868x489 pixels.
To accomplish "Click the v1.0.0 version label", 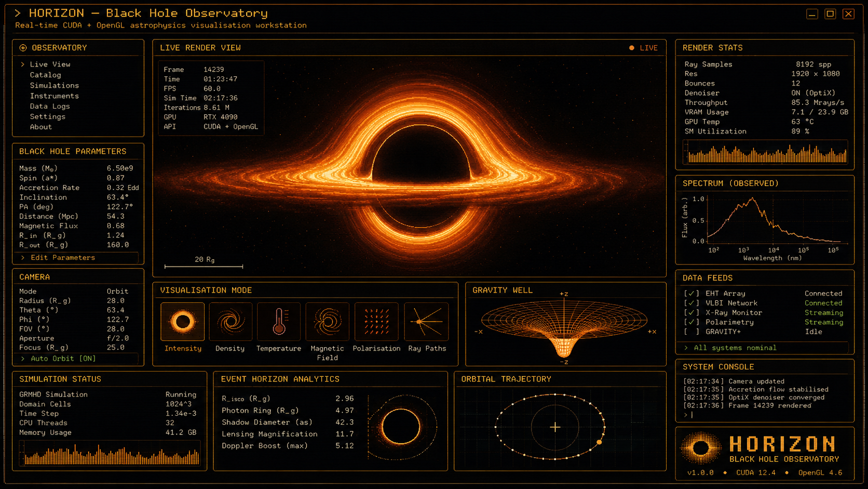I will coord(700,473).
